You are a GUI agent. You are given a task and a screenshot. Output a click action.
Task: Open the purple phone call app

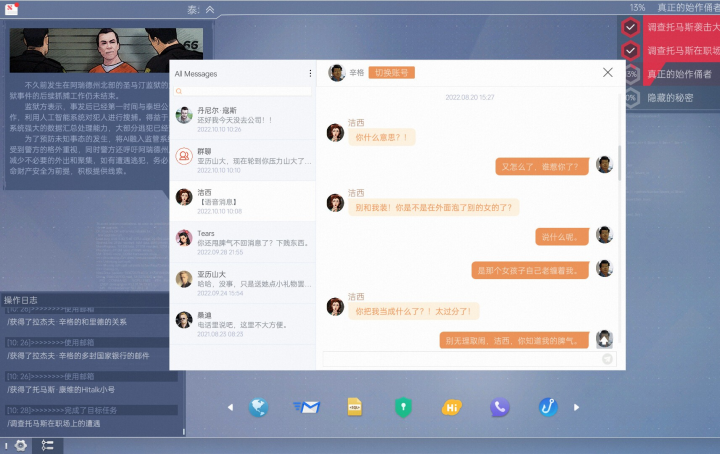pyautogui.click(x=500, y=407)
